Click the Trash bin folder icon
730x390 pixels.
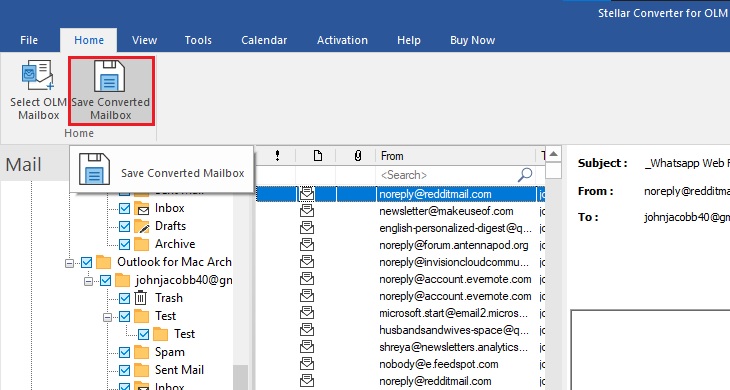coord(141,298)
